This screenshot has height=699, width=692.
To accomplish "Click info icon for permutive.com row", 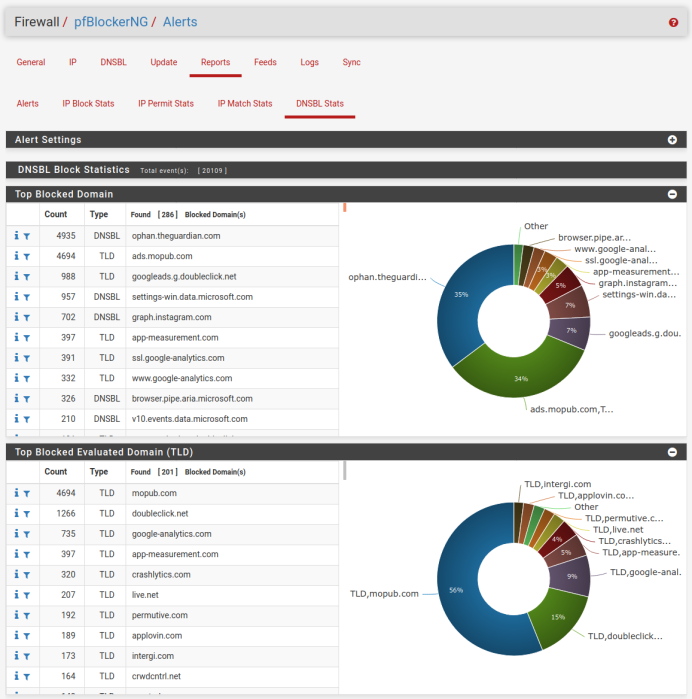I will coord(16,616).
